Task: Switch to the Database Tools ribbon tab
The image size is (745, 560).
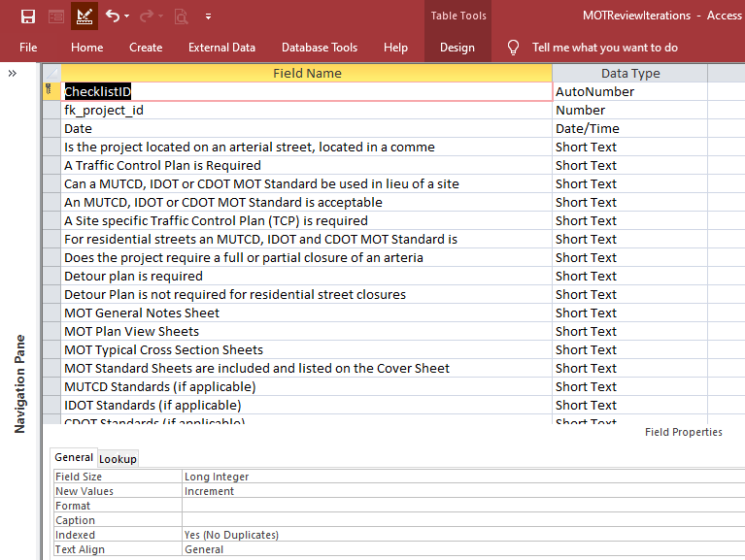Action: click(320, 48)
